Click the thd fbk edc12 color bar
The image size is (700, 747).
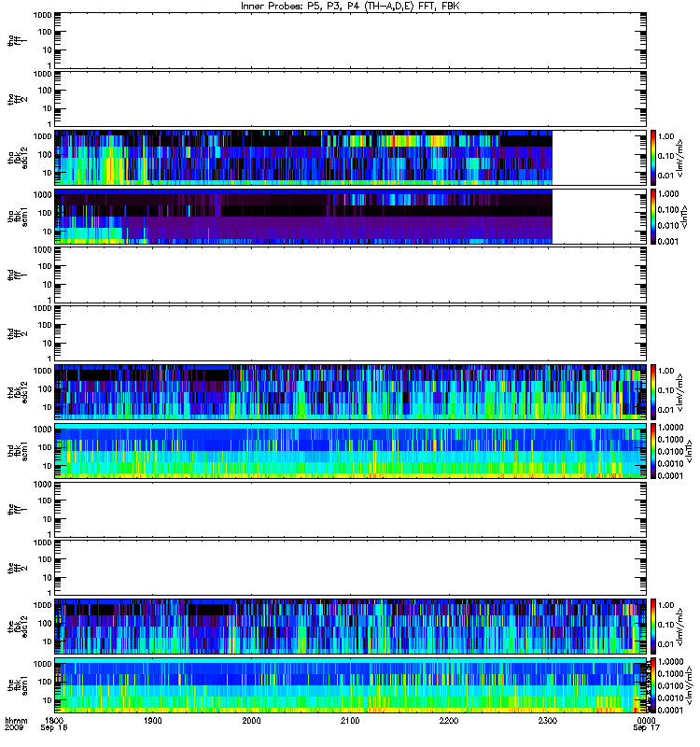653,392
